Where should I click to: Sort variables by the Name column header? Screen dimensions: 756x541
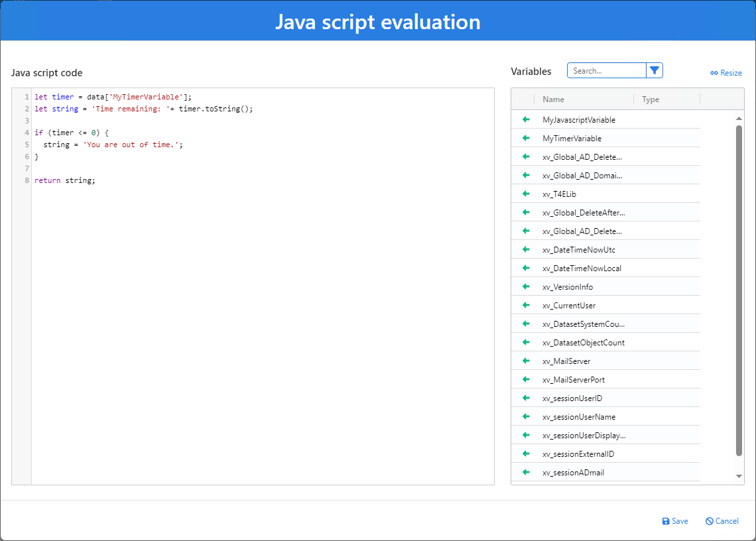click(554, 99)
